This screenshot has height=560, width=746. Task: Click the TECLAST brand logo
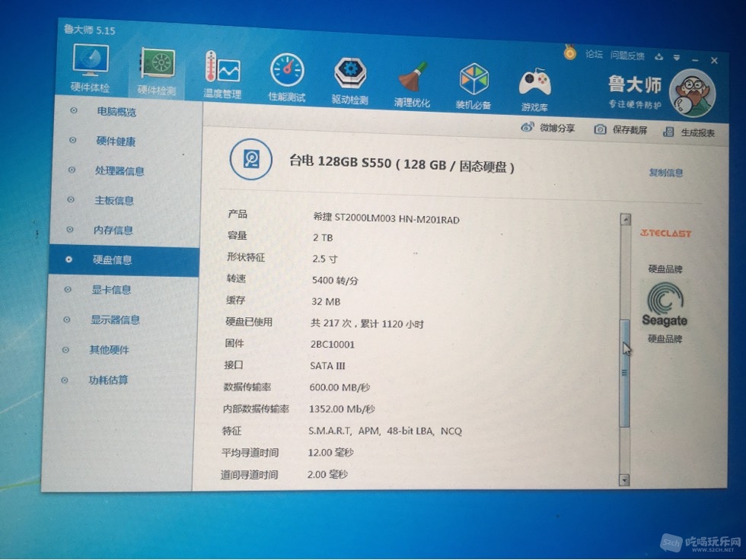(665, 233)
